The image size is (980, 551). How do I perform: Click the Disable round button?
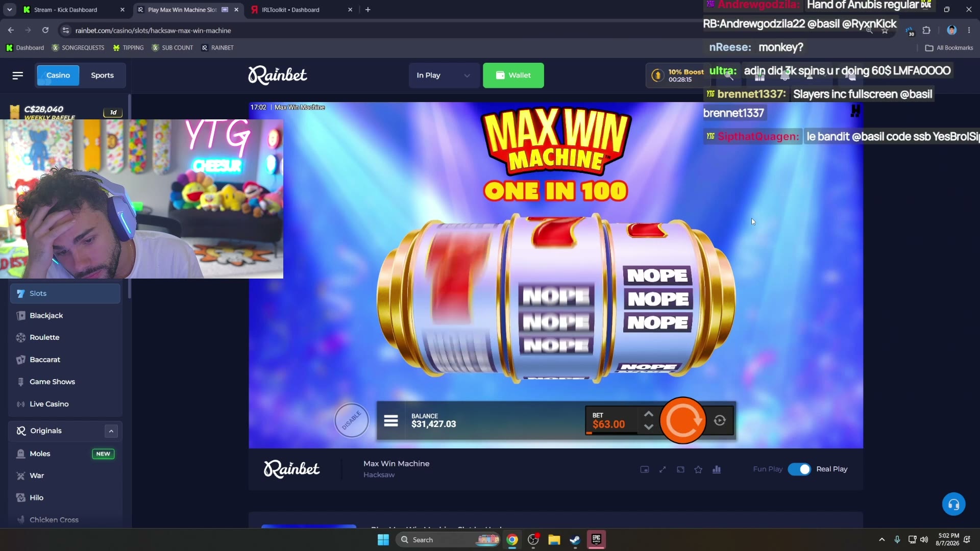(351, 420)
